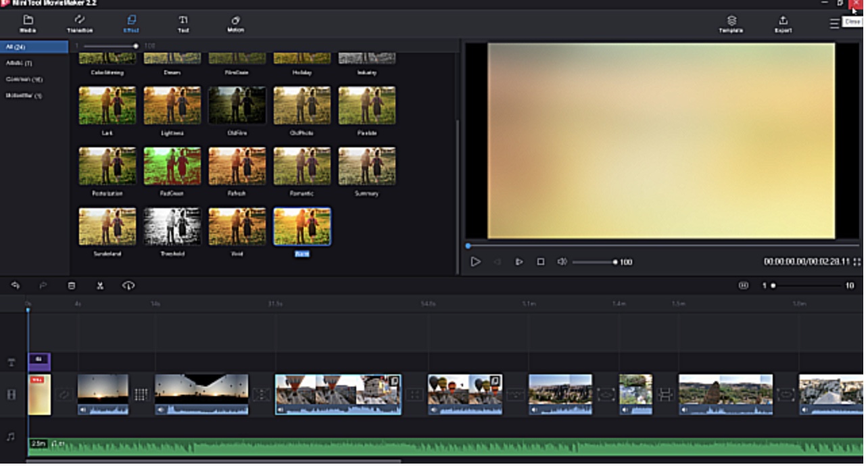Switch to the Transition tab

tap(80, 24)
